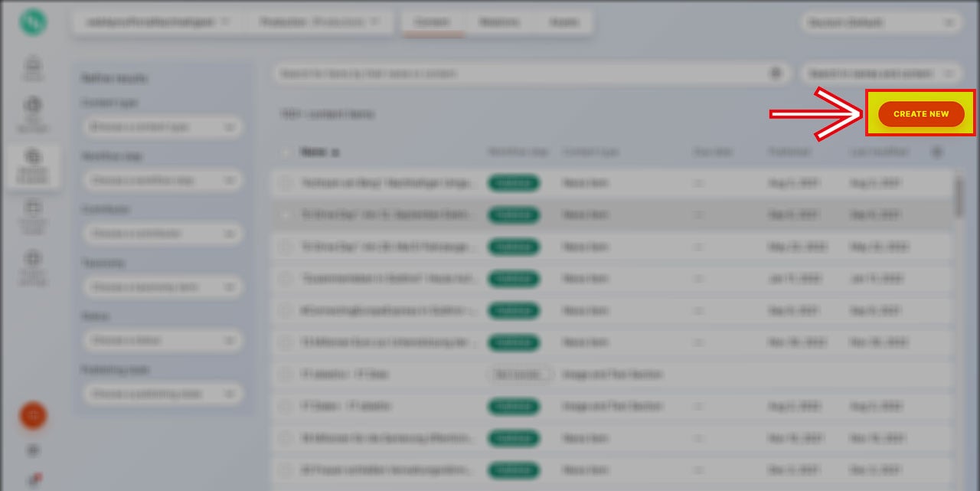The height and width of the screenshot is (491, 980).
Task: Tick the select-all checkbox in the Name header
Action: click(286, 152)
